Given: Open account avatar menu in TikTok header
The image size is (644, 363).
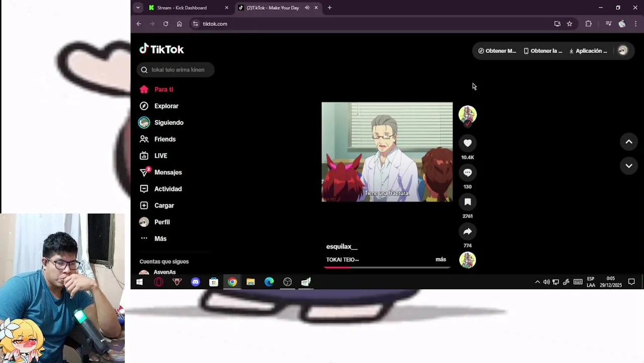Looking at the screenshot, I should (x=623, y=50).
